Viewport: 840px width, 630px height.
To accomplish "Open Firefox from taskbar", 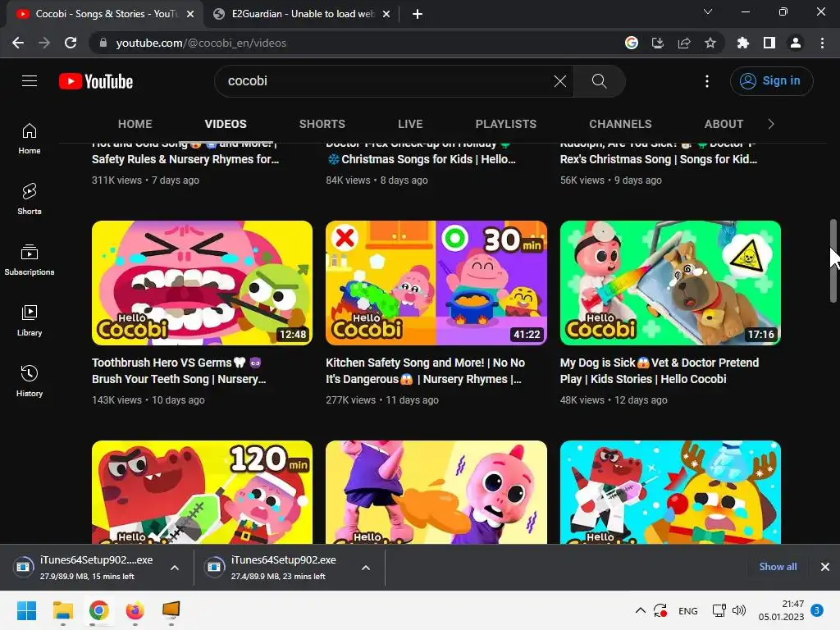I will pyautogui.click(x=135, y=610).
